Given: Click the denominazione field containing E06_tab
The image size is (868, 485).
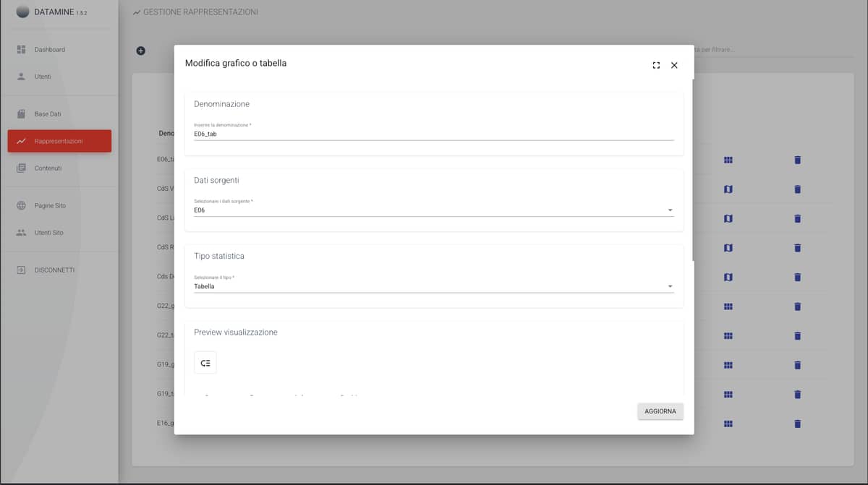Looking at the screenshot, I should click(434, 134).
